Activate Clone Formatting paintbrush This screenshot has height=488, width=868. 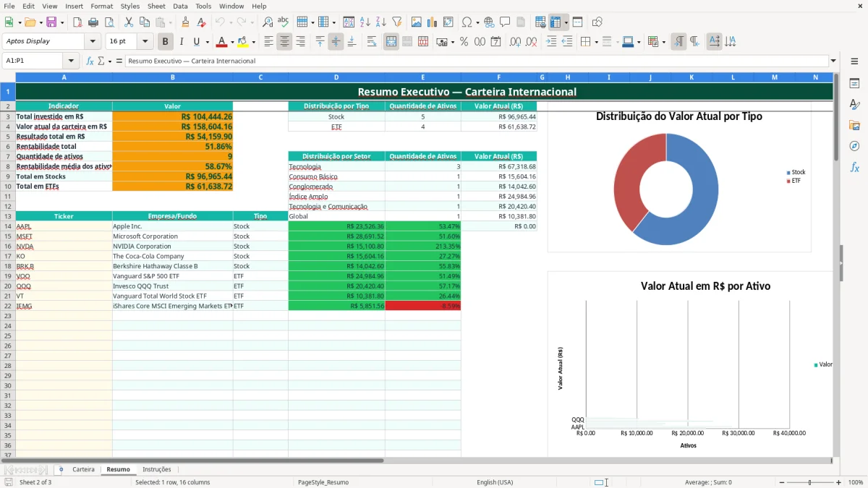tap(185, 22)
